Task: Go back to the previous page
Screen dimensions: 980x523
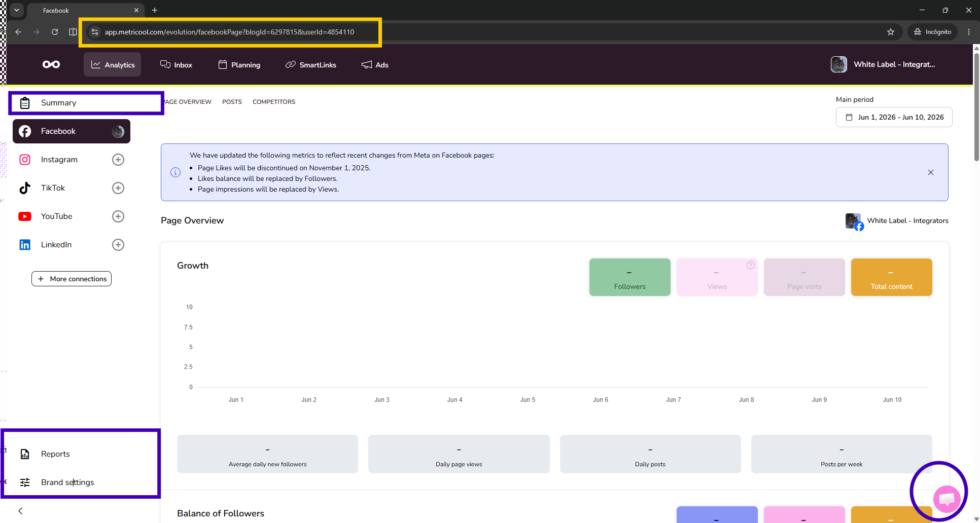Action: (18, 32)
